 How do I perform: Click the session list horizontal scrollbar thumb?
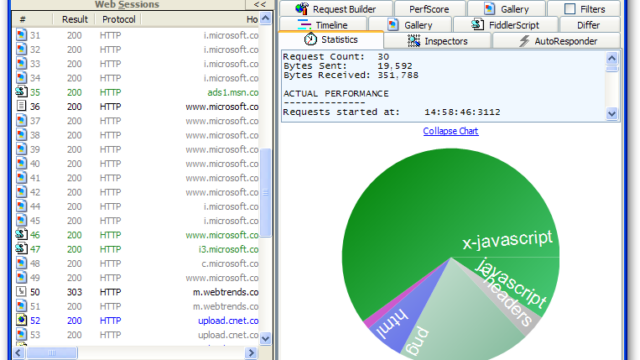(51, 352)
